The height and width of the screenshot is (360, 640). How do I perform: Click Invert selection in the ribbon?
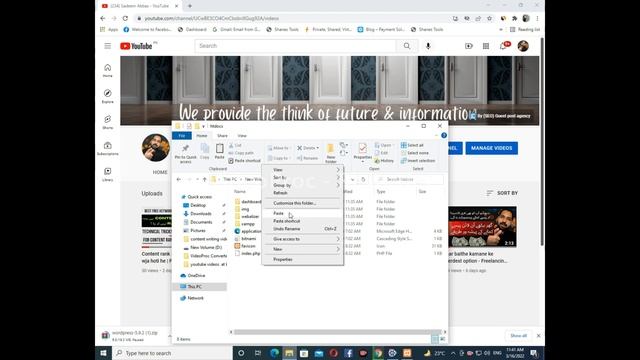tap(418, 161)
